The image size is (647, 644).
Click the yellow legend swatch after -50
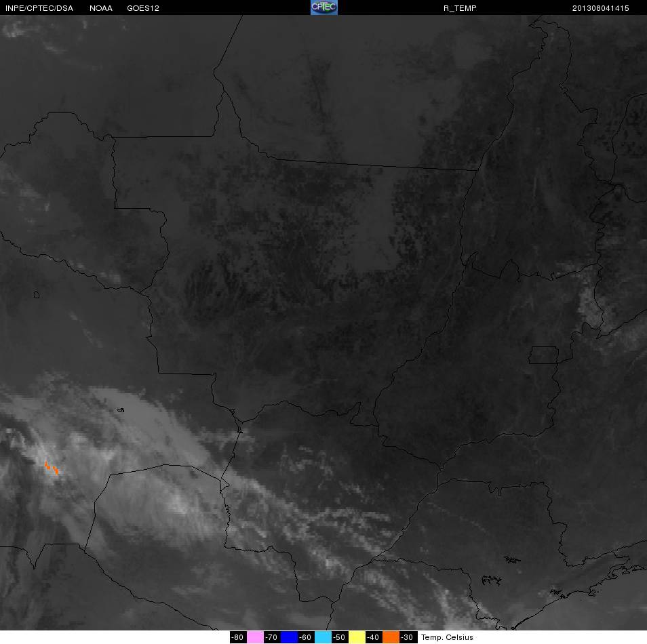point(357,637)
